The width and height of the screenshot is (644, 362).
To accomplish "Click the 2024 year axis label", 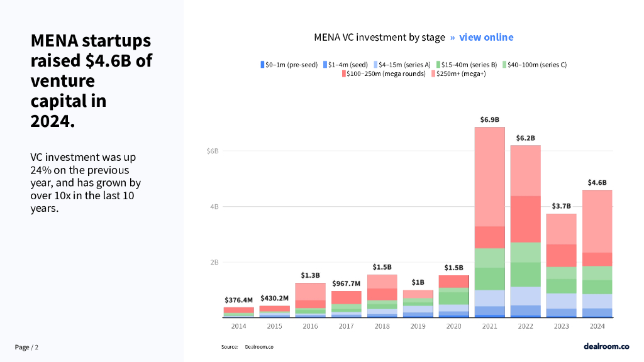I will (x=597, y=326).
